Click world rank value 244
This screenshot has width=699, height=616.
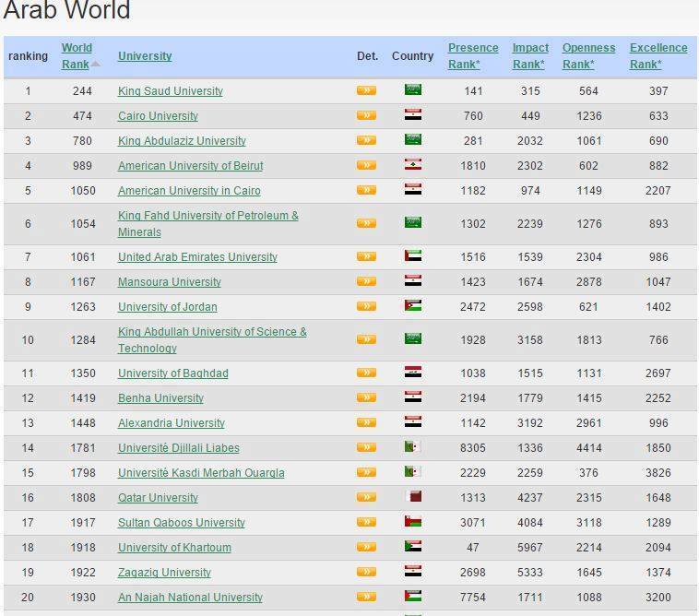(x=82, y=91)
